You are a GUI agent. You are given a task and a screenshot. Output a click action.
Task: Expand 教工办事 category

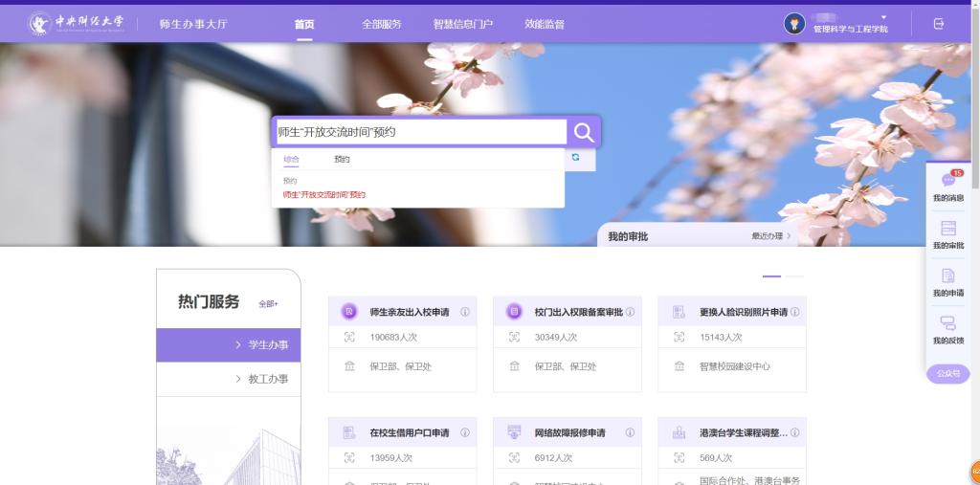[229, 380]
